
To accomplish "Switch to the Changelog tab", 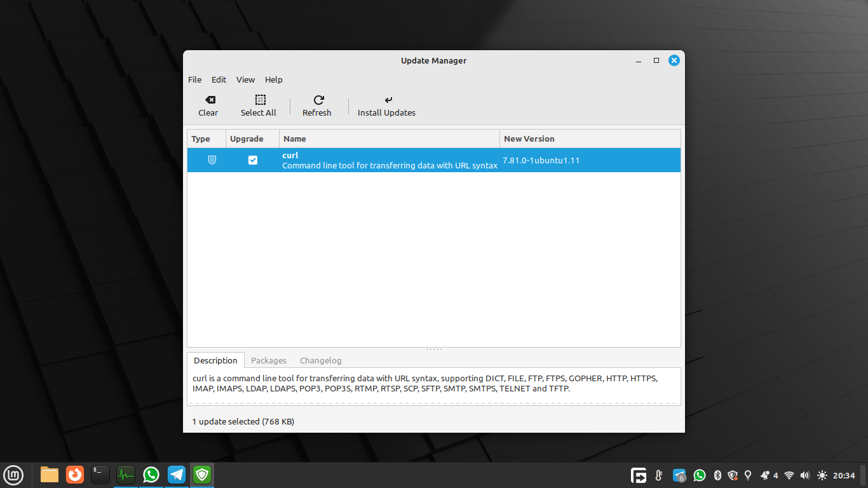I will point(320,360).
